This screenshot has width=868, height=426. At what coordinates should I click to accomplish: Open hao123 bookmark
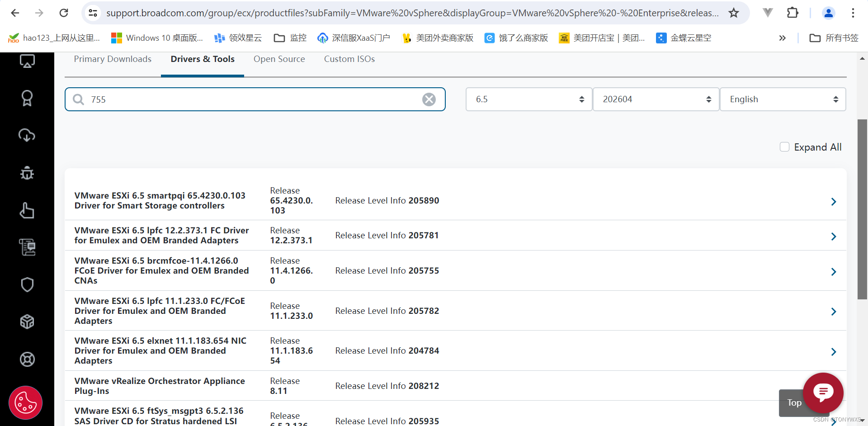54,38
